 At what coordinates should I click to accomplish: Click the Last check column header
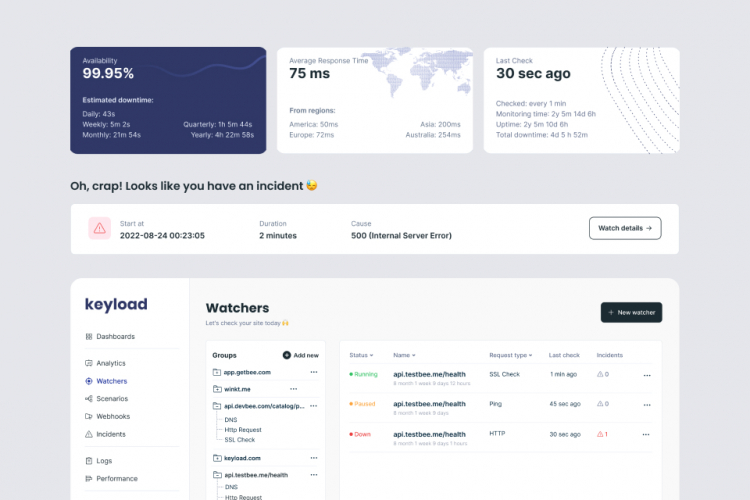coord(564,355)
